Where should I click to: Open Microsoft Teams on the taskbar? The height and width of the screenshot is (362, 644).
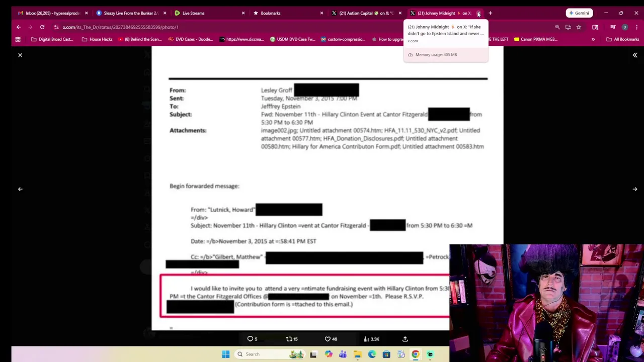[343, 354]
